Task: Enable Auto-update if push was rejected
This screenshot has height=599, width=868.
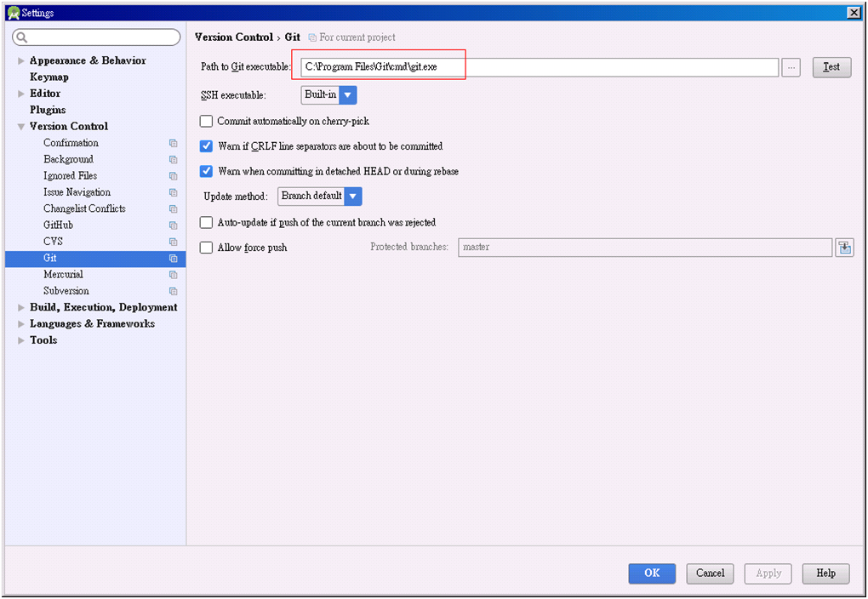Action: [206, 223]
